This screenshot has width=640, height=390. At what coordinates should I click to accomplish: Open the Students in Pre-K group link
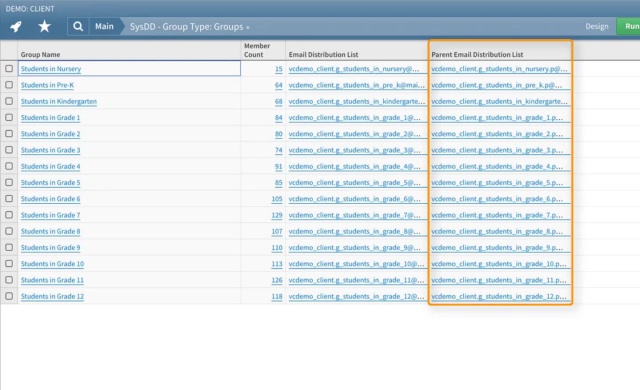pyautogui.click(x=47, y=85)
